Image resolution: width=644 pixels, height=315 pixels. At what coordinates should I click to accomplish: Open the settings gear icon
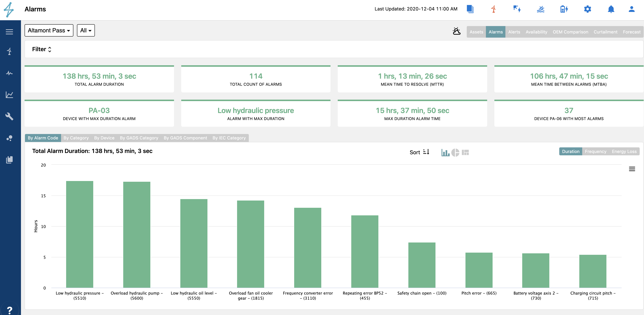(x=587, y=9)
